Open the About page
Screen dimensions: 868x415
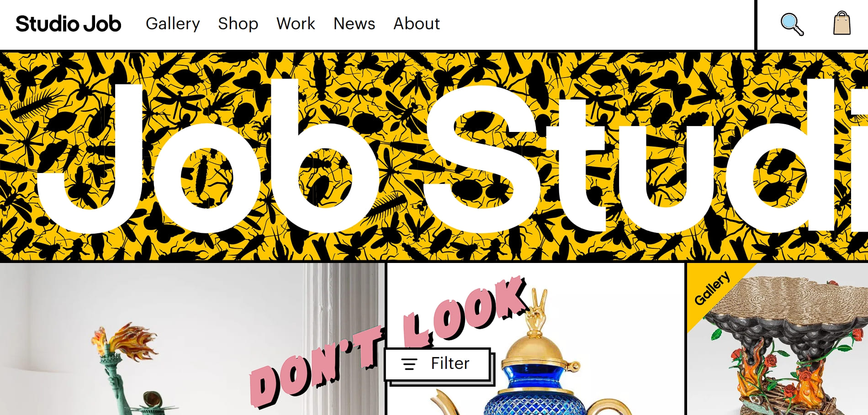point(417,24)
